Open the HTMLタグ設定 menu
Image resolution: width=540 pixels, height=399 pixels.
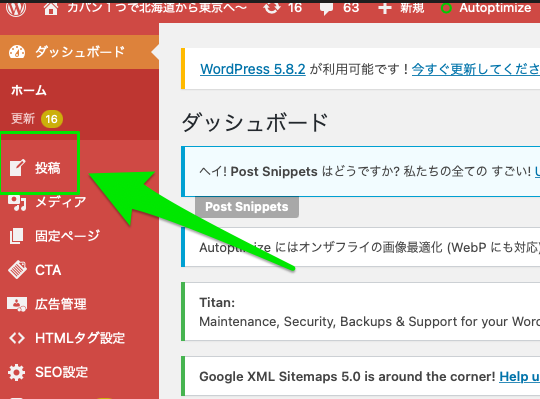coord(79,338)
